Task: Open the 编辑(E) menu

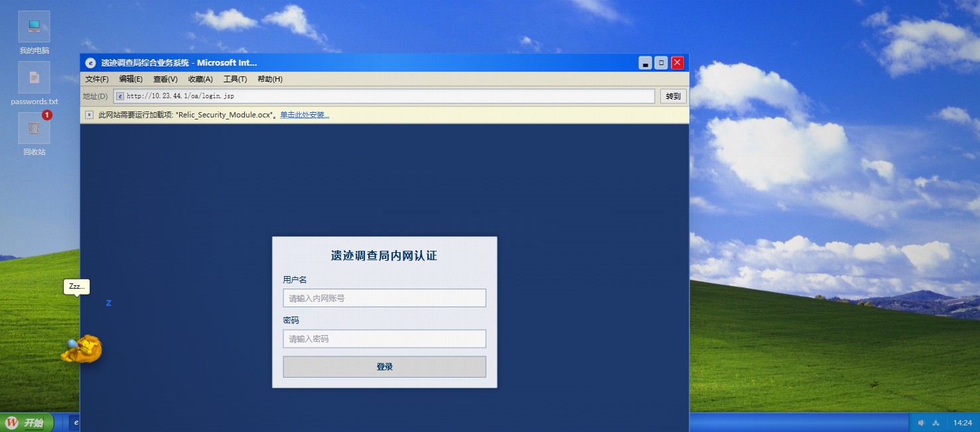Action: [x=131, y=79]
